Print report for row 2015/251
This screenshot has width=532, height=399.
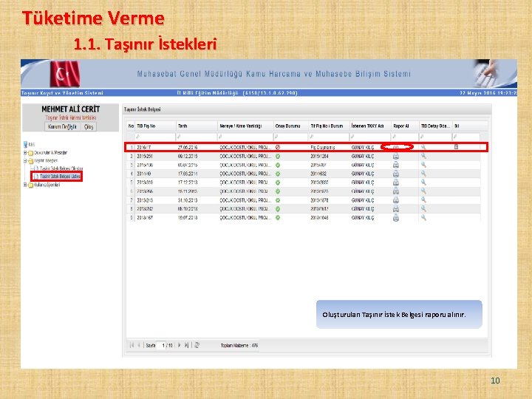click(x=395, y=156)
